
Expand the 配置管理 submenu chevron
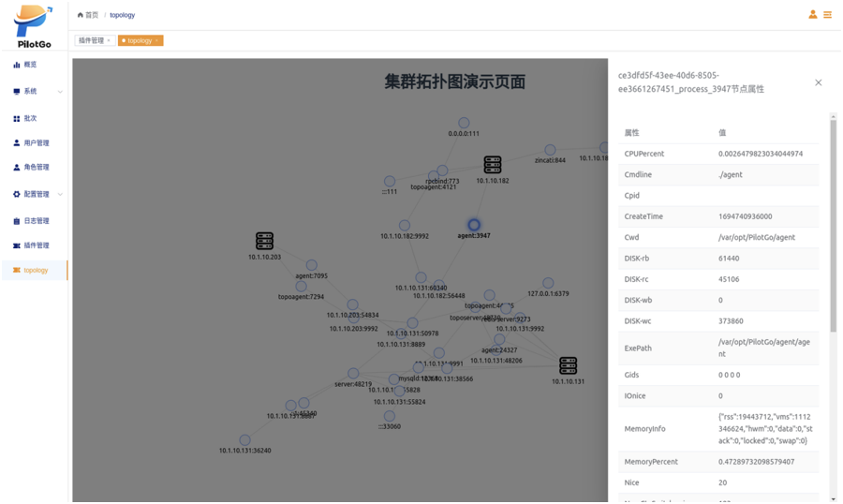click(x=60, y=195)
